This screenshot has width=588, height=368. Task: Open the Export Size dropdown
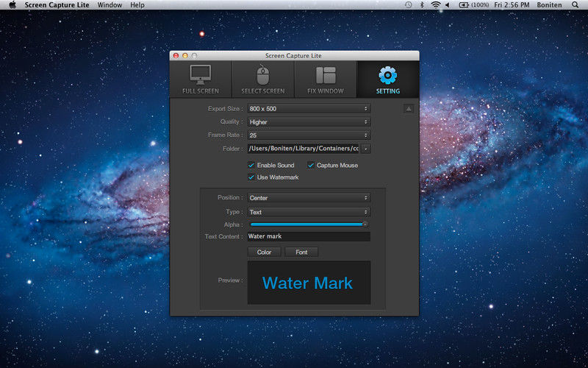coord(309,108)
